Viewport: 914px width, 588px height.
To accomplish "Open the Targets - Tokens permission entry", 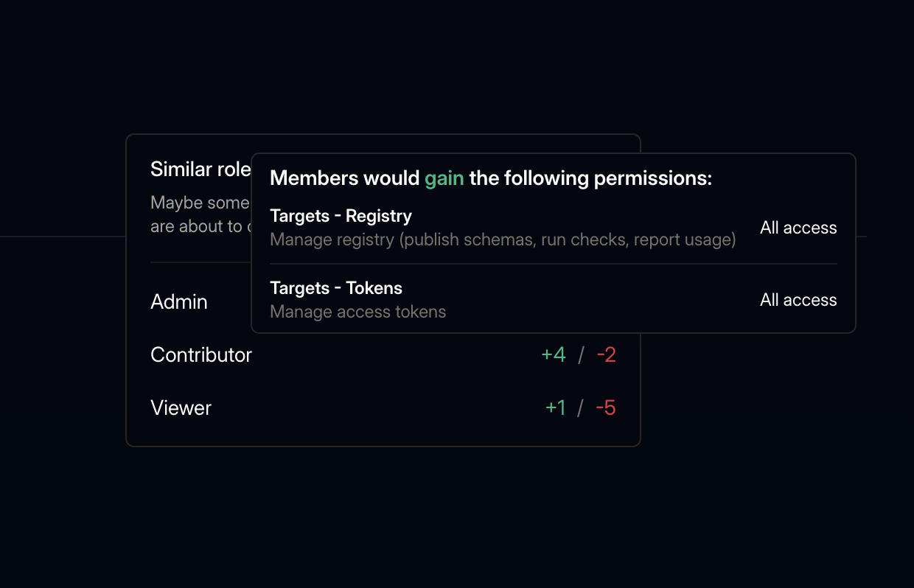I will [336, 288].
